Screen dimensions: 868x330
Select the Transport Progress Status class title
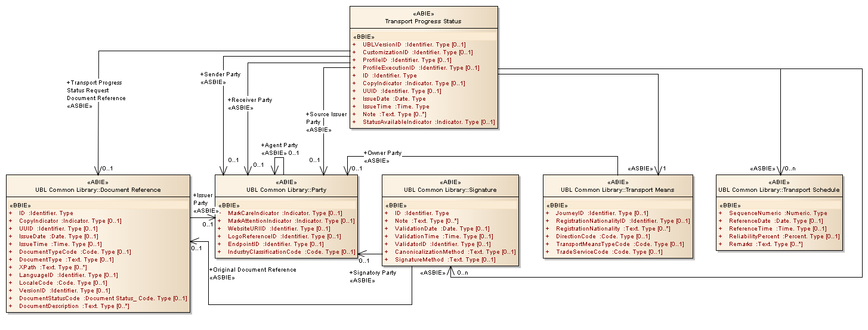[423, 21]
